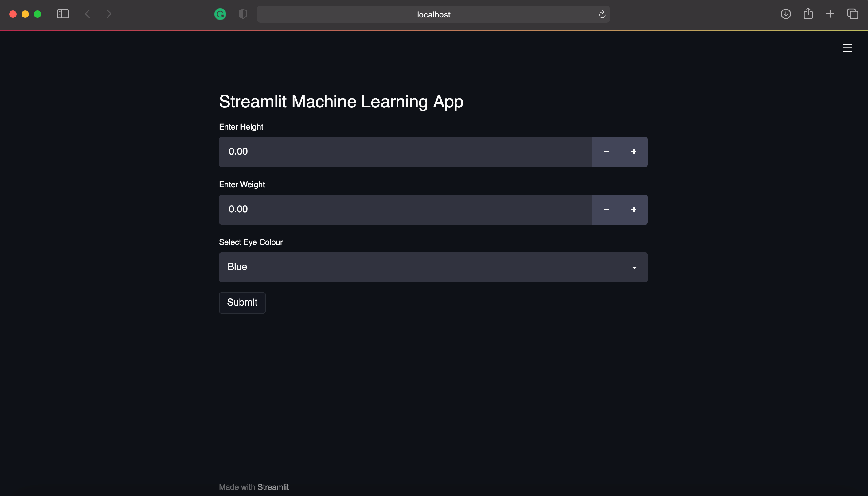Screen dimensions: 868x496
Task: Increase the Height value with plus
Action: pos(634,152)
